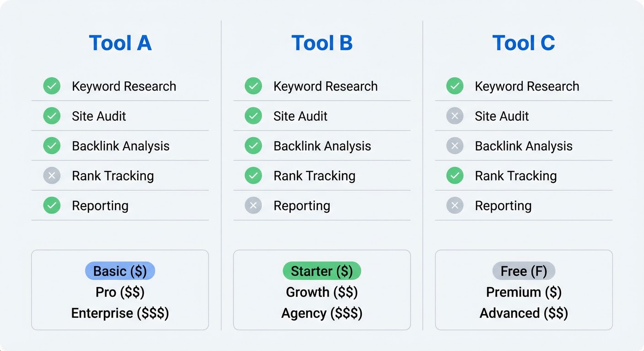The image size is (644, 351).
Task: Click Tool B Backlink Analysis green checkmark
Action: pyautogui.click(x=253, y=146)
